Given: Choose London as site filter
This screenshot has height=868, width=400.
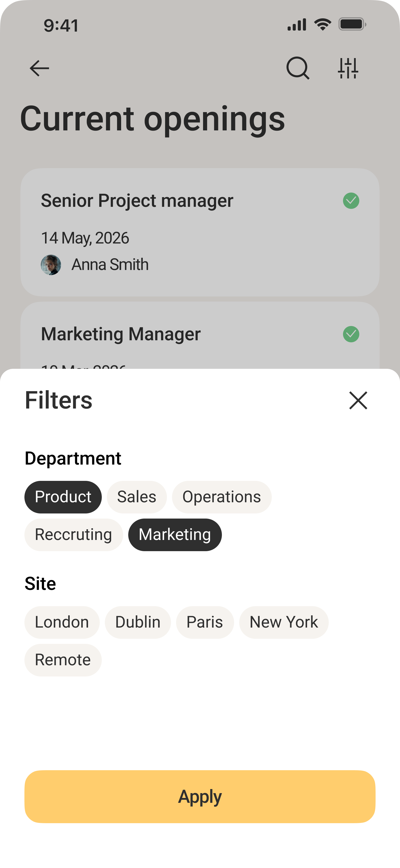Looking at the screenshot, I should click(x=62, y=622).
